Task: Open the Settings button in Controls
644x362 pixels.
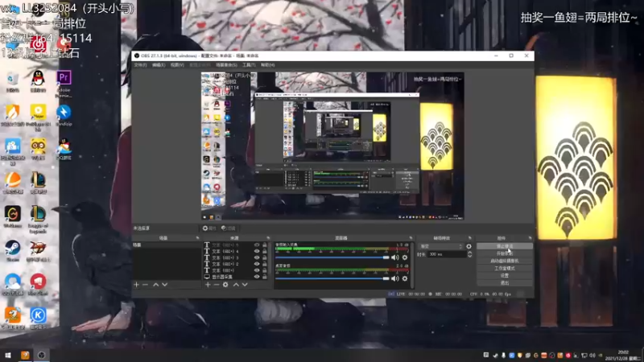Action: [505, 275]
